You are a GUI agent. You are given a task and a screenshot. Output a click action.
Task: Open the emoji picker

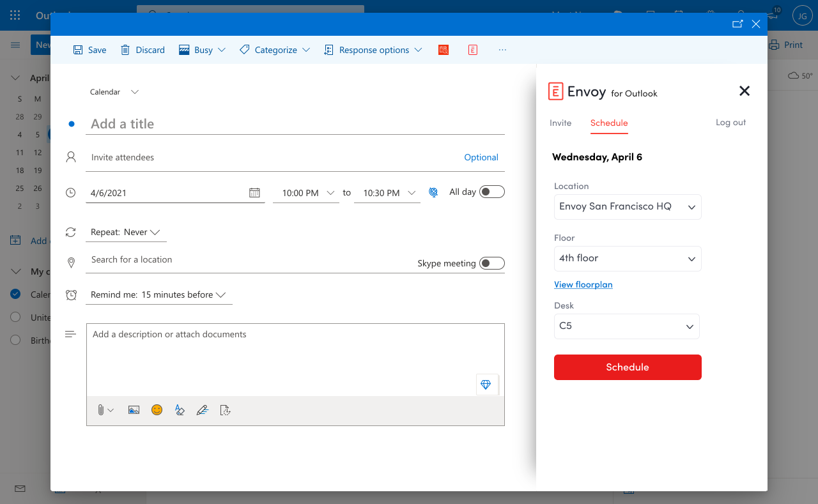157,410
